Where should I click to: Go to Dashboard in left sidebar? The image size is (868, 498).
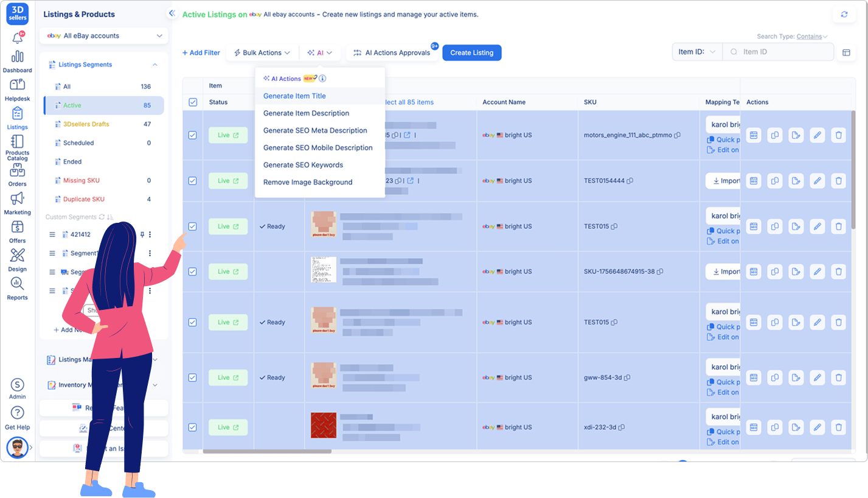click(x=18, y=61)
